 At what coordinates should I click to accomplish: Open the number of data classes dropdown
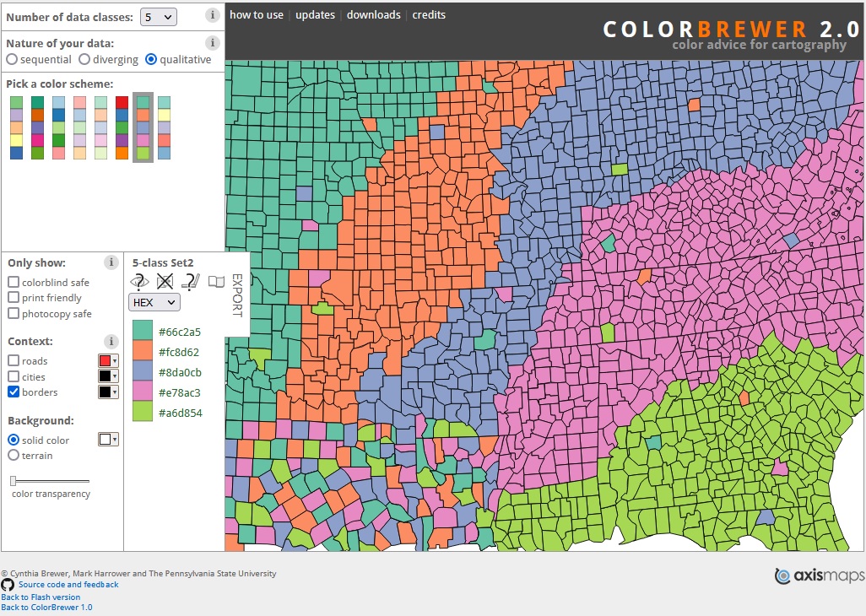coord(158,16)
